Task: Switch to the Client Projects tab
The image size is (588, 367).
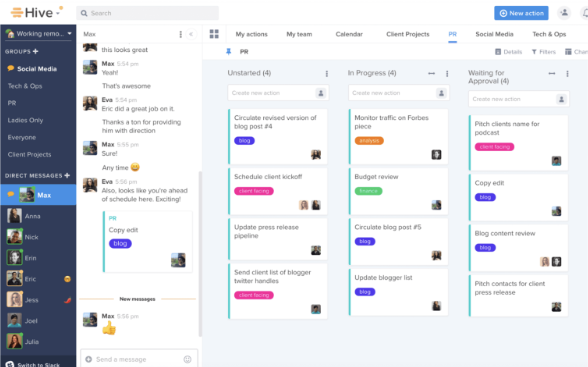Action: point(408,34)
